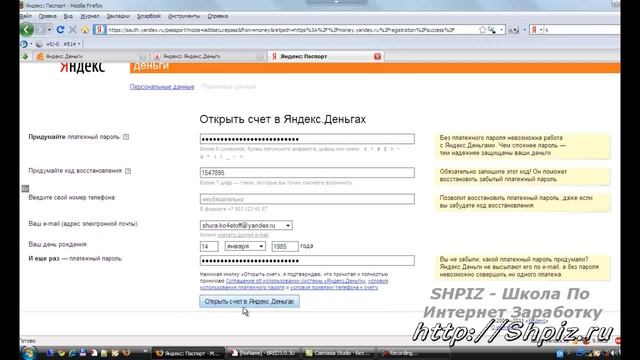The height and width of the screenshot is (360, 640).
Task: Open help icon beside recovery code label
Action: [128, 171]
